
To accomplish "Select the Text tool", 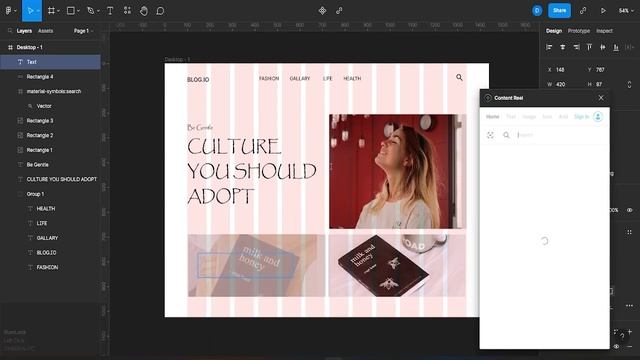I will [x=110, y=11].
